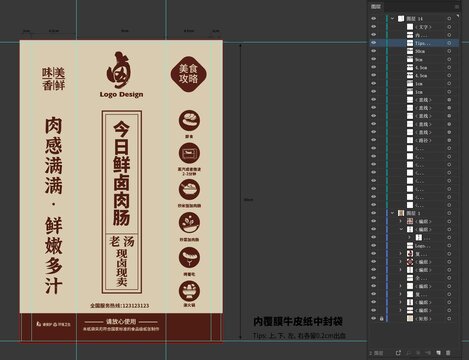Hide the 9cm dimension item

pos(374,59)
